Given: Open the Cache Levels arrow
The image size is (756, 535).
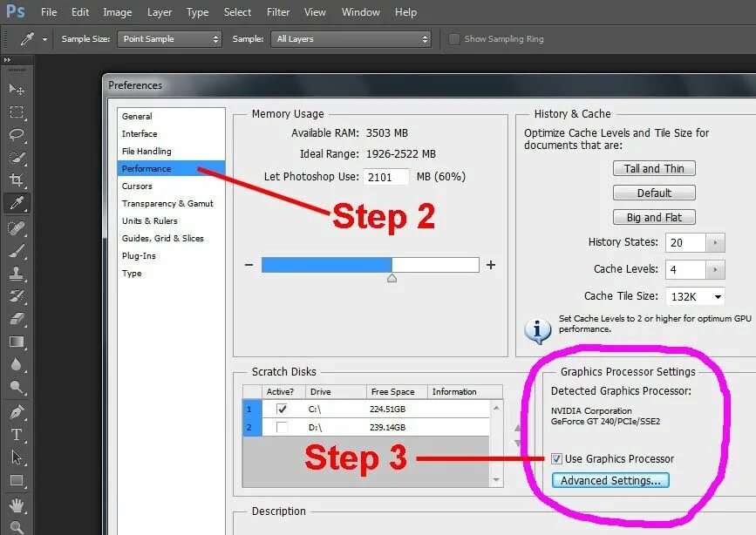Looking at the screenshot, I should [716, 270].
